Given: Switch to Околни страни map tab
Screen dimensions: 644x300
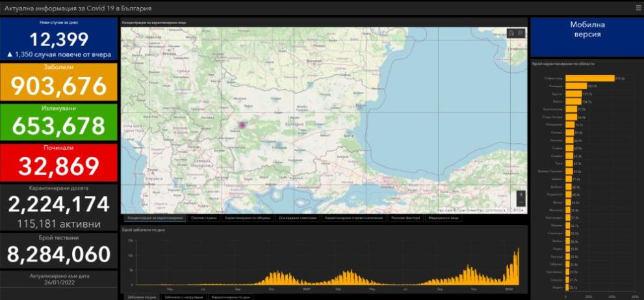Looking at the screenshot, I should click(203, 218).
